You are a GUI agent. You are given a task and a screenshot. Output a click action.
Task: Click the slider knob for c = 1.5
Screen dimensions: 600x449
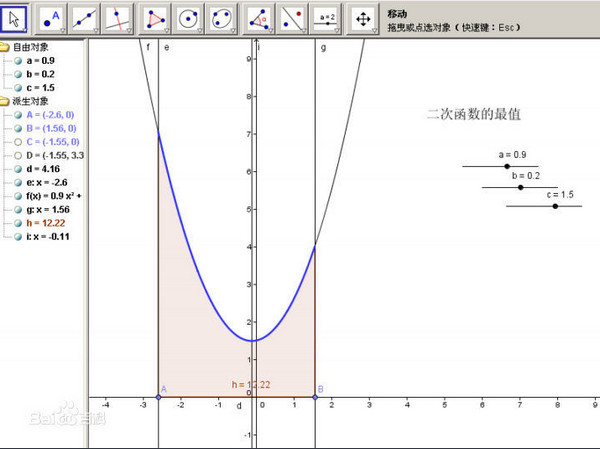[555, 206]
